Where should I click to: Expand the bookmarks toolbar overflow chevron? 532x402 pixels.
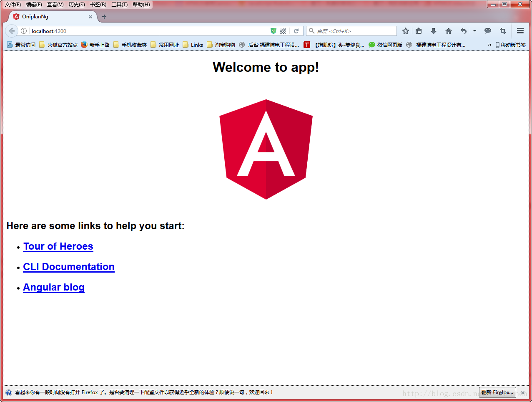(x=489, y=45)
